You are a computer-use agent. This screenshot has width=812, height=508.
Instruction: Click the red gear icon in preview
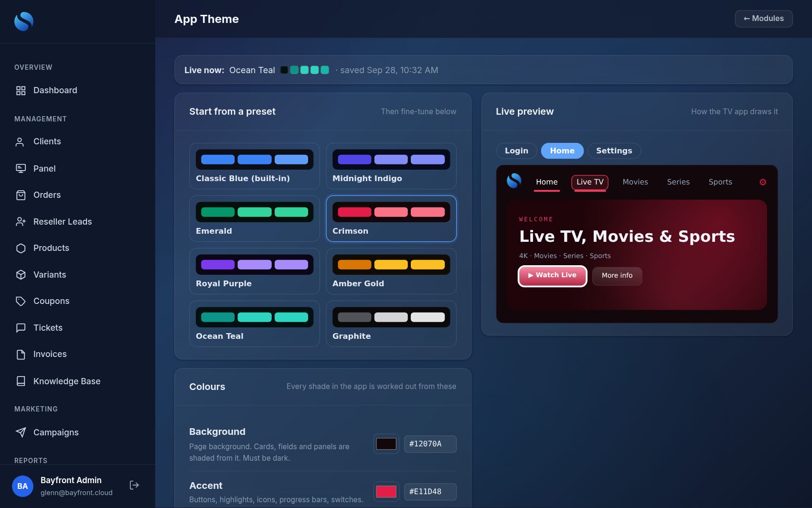coord(763,182)
